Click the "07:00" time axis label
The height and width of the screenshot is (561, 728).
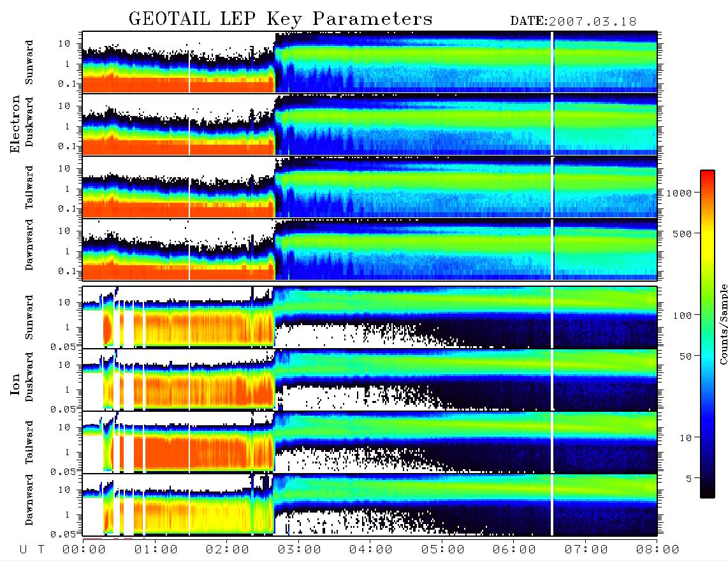pos(586,550)
